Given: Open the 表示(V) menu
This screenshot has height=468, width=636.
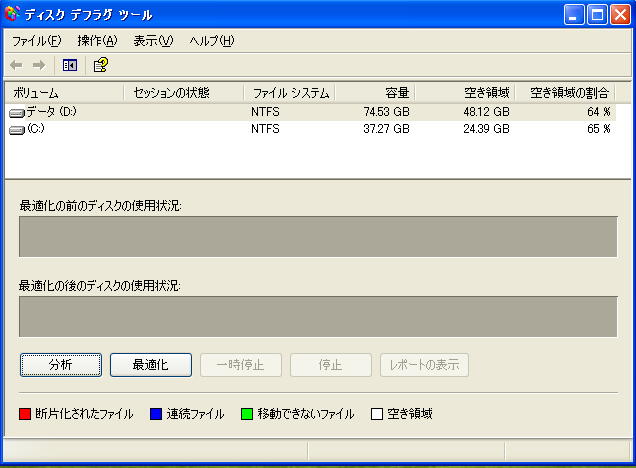Looking at the screenshot, I should point(153,41).
